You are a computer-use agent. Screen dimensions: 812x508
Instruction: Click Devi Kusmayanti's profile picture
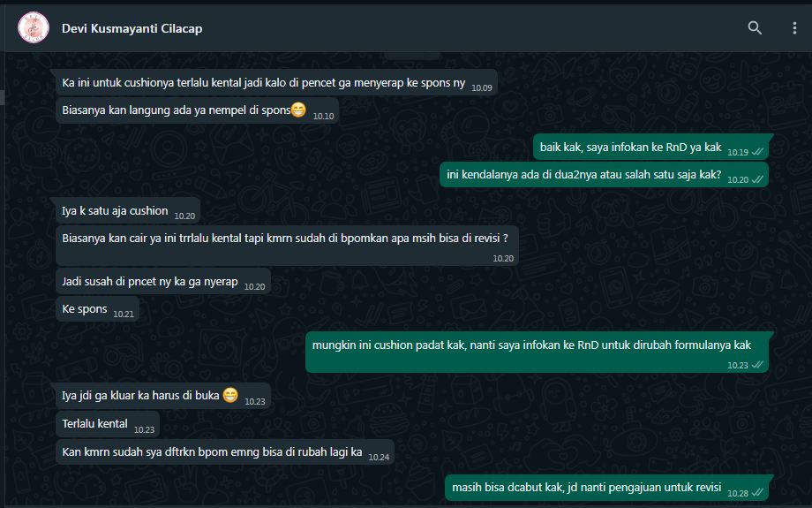(x=34, y=27)
